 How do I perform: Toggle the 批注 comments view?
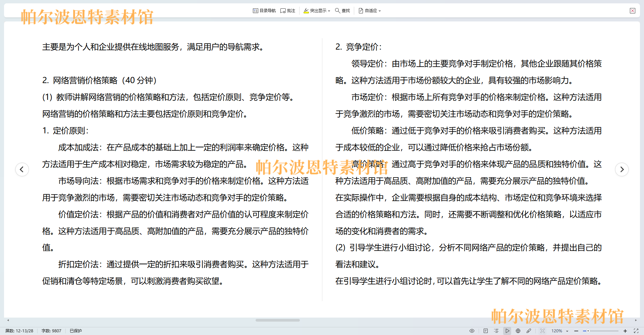pos(288,11)
